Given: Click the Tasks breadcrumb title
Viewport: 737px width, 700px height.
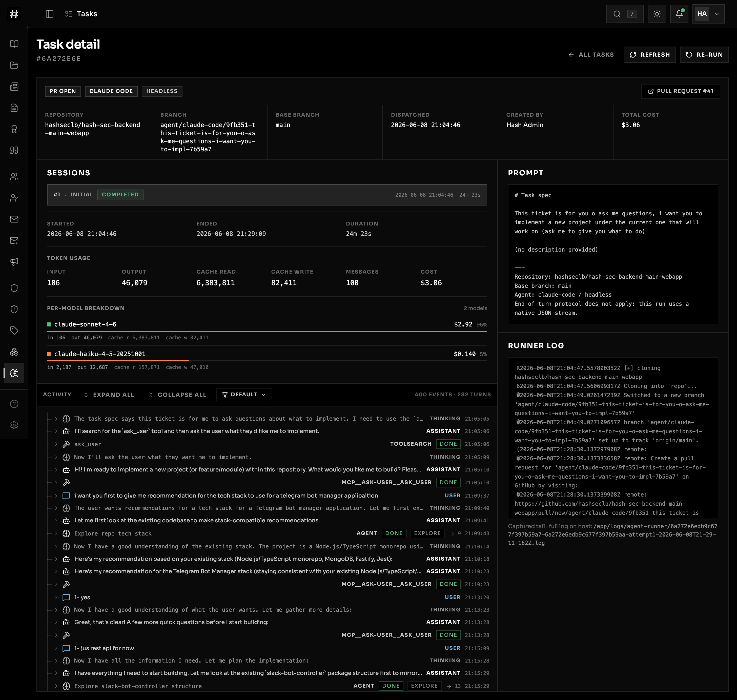Looking at the screenshot, I should tap(87, 14).
